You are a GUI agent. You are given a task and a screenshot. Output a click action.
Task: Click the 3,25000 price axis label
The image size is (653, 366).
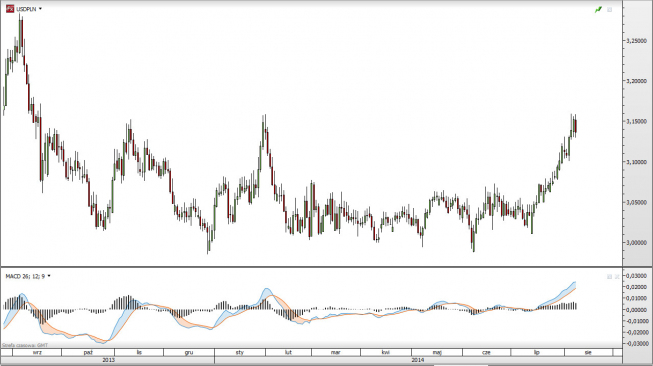point(637,41)
